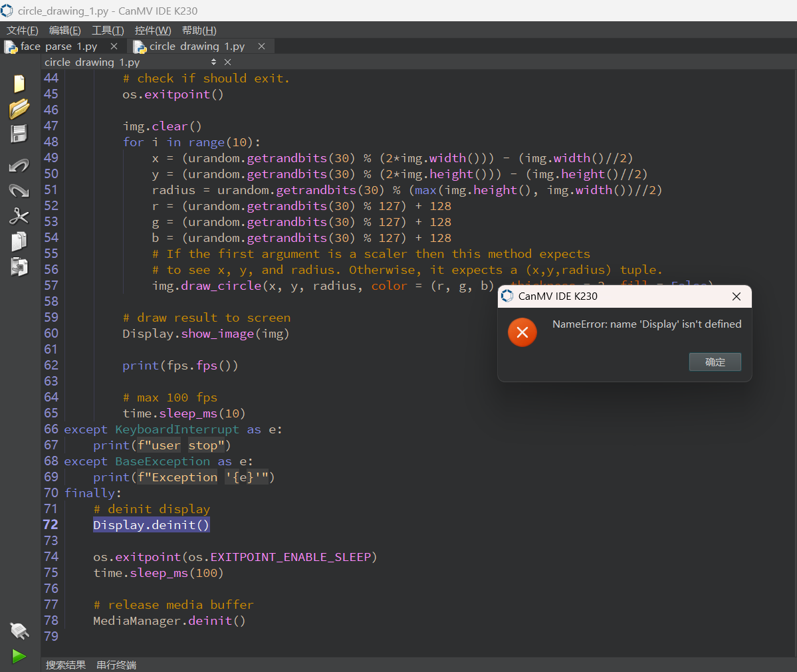This screenshot has height=672, width=797.
Task: Click the device connect plug icon
Action: (19, 630)
